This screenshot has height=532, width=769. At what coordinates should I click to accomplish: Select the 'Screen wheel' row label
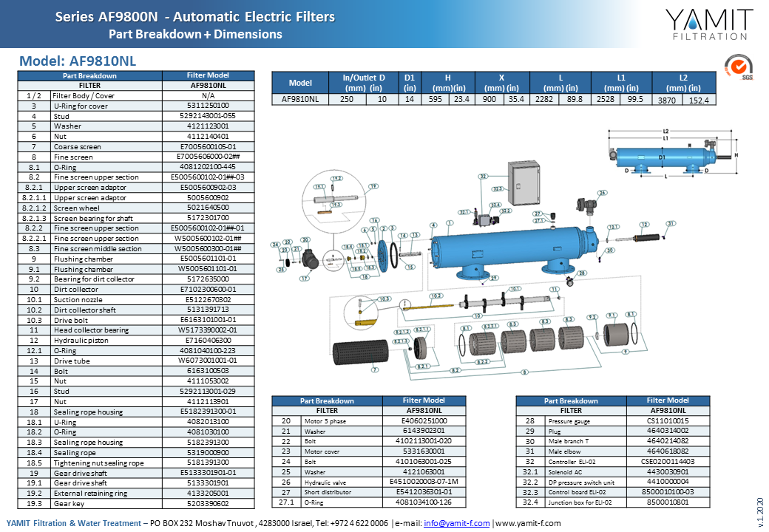[76, 208]
